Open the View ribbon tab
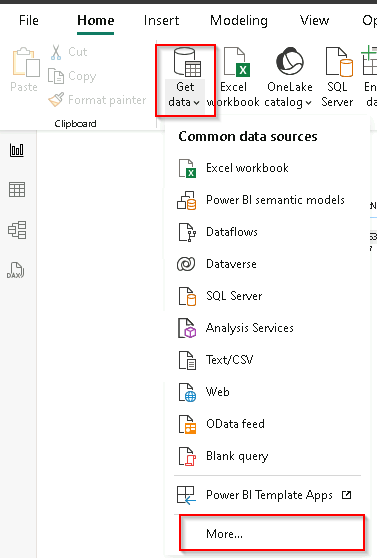 pyautogui.click(x=315, y=20)
